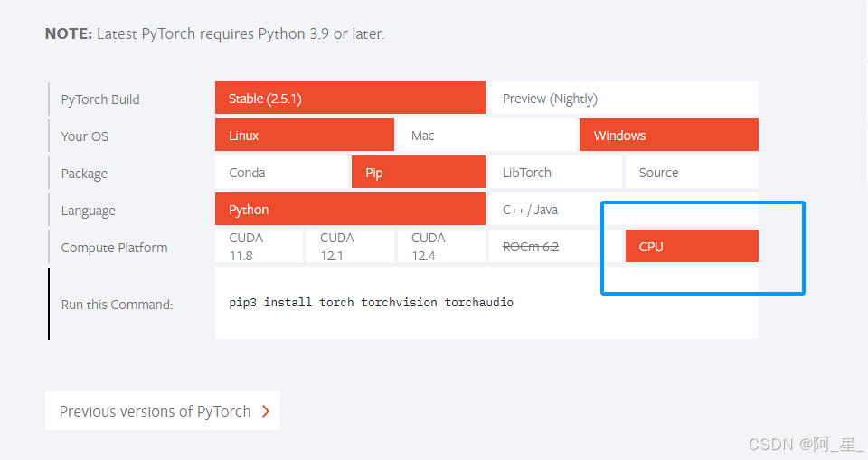
Task: Click the Your OS row label
Action: 85,136
